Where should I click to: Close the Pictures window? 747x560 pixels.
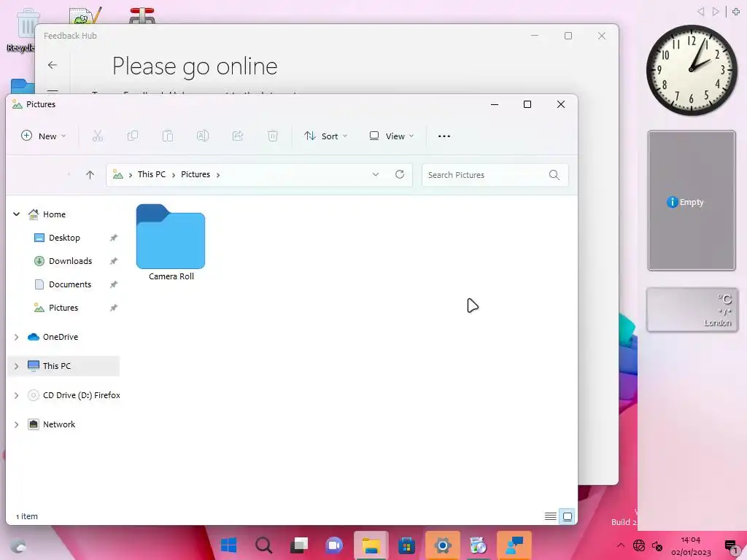(x=561, y=104)
